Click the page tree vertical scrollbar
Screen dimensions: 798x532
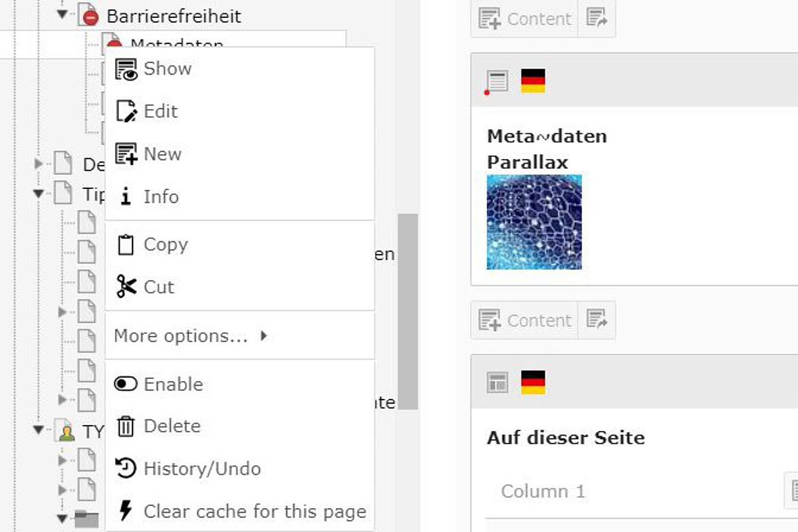tap(408, 311)
